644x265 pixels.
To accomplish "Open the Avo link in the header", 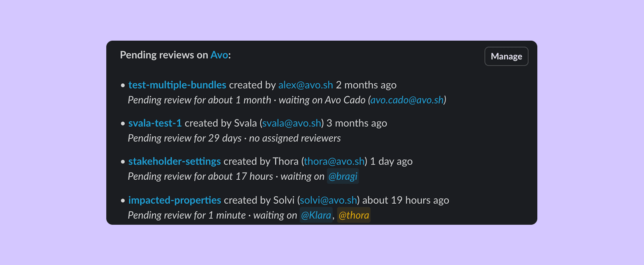I will [219, 55].
